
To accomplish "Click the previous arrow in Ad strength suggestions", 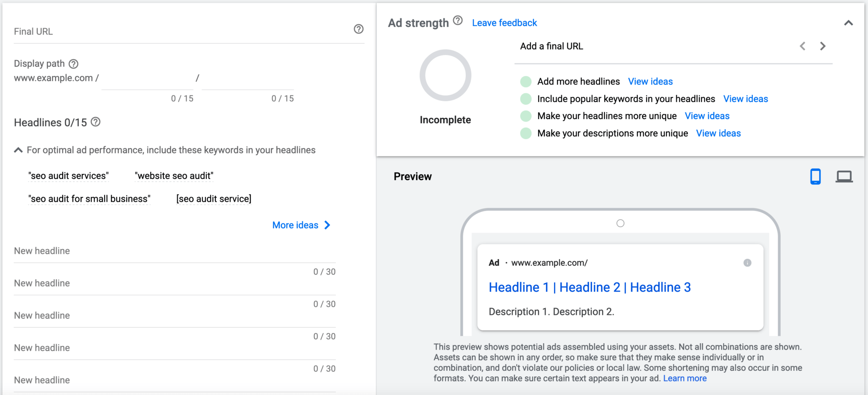I will coord(802,46).
